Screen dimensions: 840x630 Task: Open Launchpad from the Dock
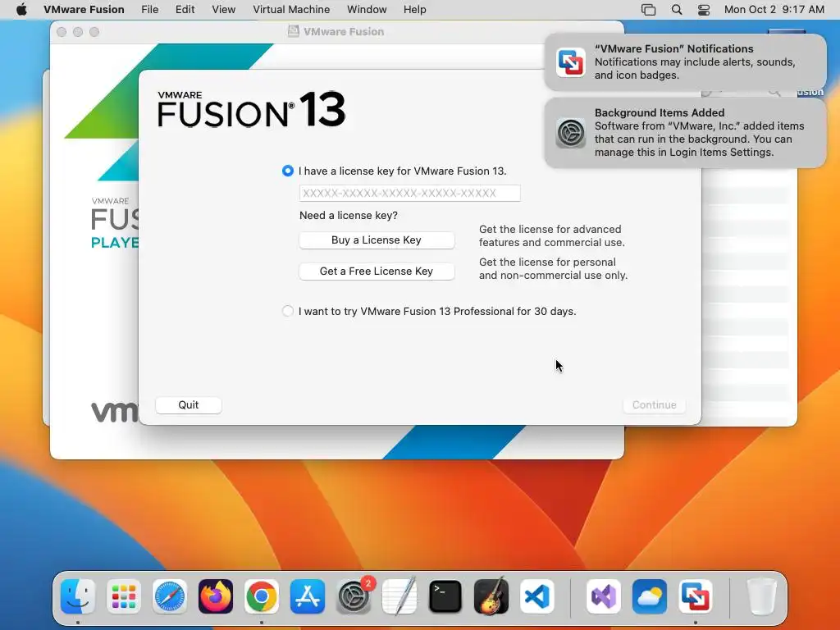coord(124,596)
